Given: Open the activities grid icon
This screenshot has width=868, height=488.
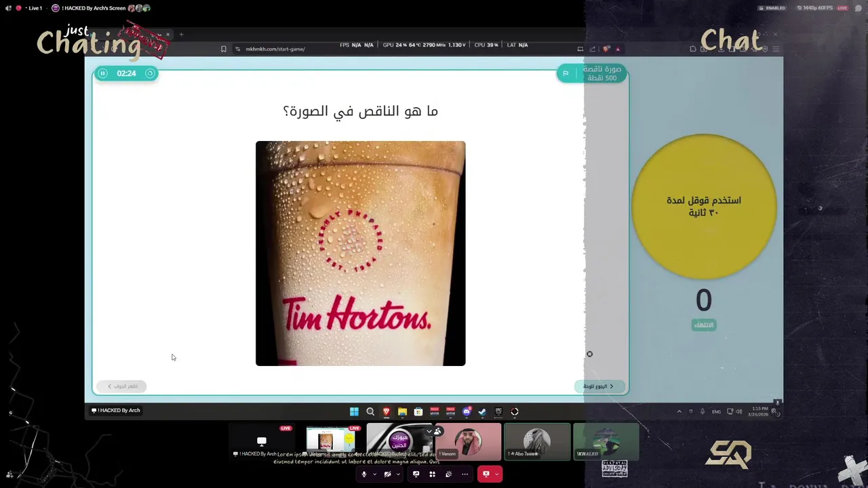Looking at the screenshot, I should (432, 474).
